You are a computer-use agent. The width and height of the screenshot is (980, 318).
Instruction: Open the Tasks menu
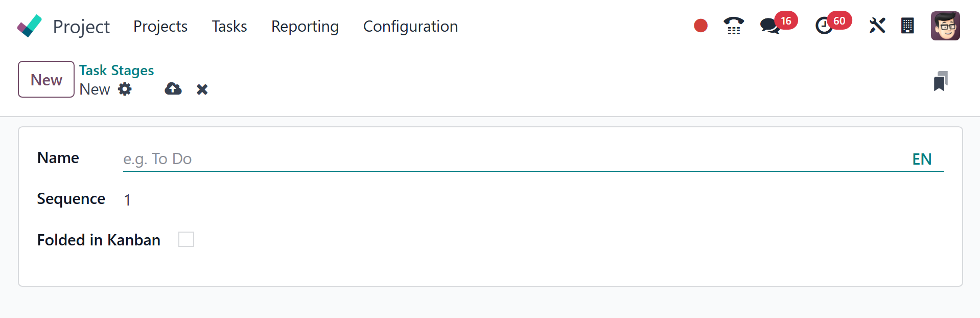pyautogui.click(x=229, y=26)
